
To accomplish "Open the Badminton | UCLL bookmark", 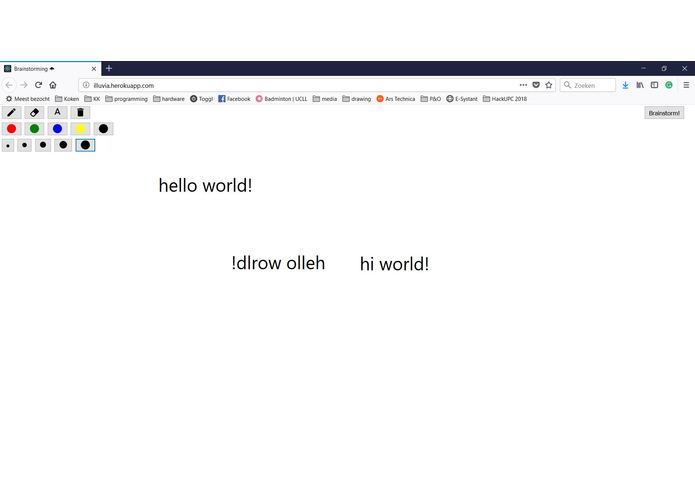I will [x=281, y=99].
